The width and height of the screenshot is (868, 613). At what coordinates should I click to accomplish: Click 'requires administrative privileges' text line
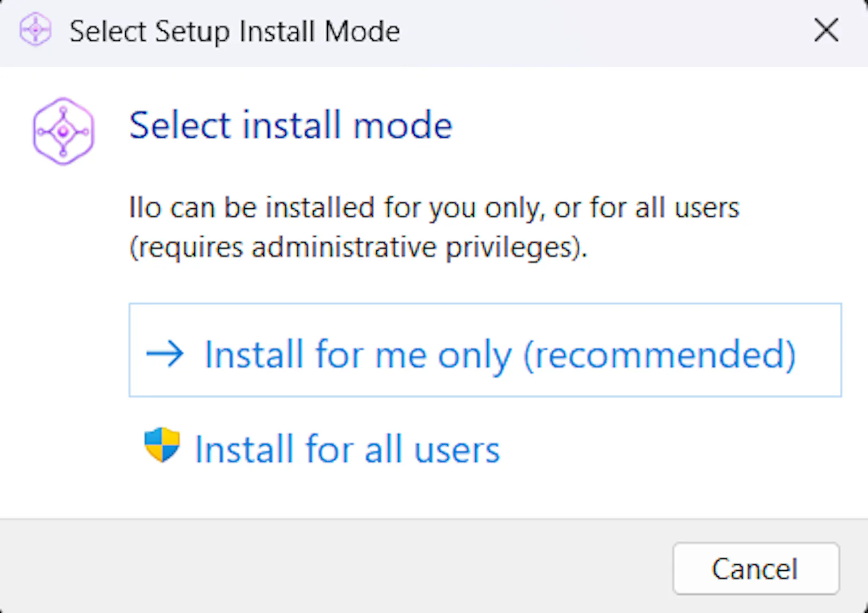(358, 248)
